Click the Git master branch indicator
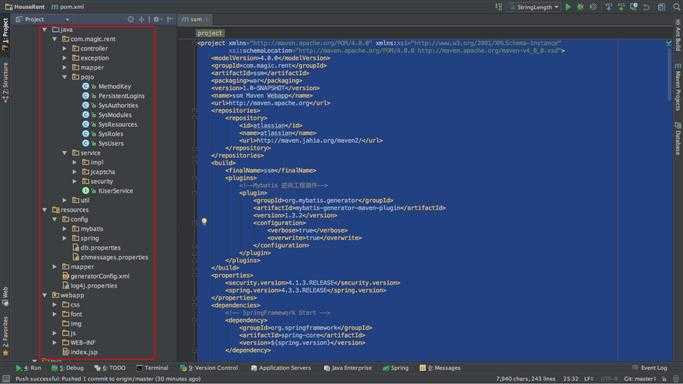Viewport: 683px width, 384px height. pos(640,379)
